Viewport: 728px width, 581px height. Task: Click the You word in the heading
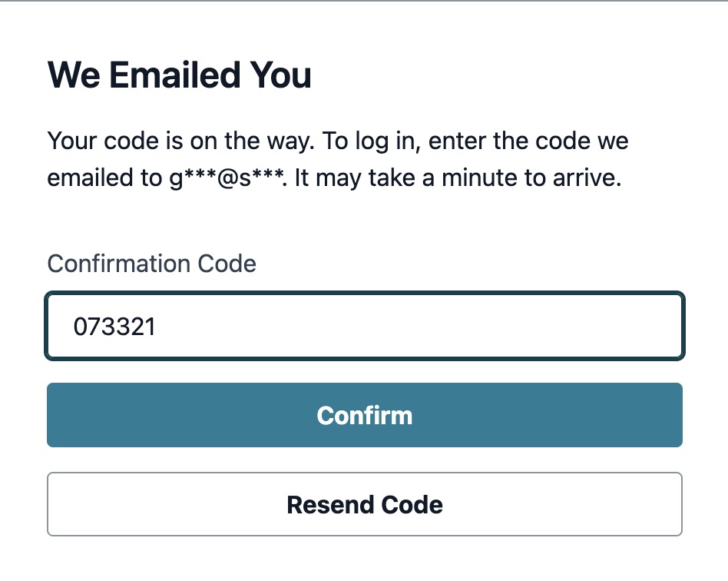coord(280,75)
